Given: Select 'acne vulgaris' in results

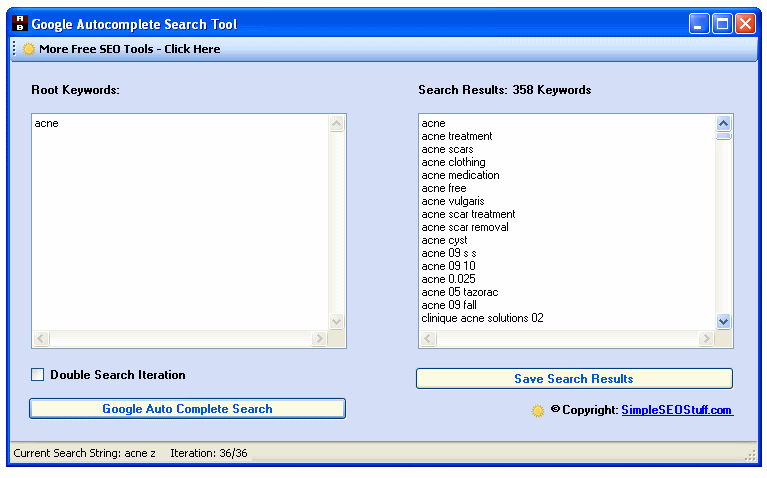Looking at the screenshot, I should (453, 201).
